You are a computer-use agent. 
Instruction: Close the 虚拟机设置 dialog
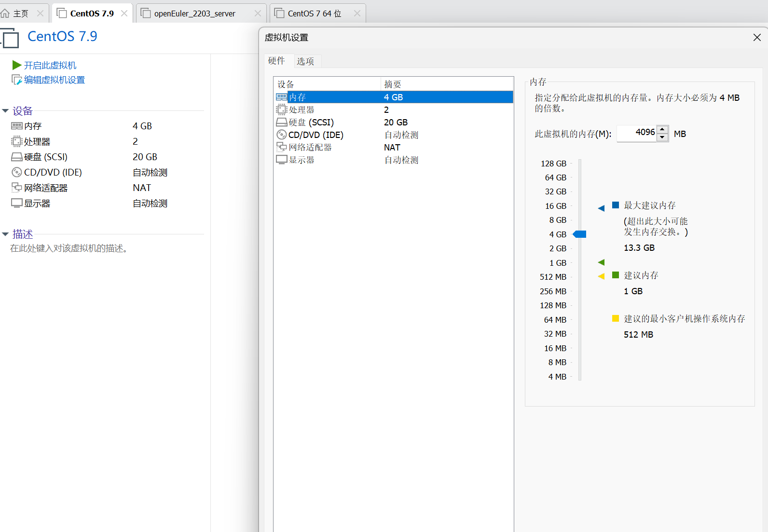tap(757, 37)
